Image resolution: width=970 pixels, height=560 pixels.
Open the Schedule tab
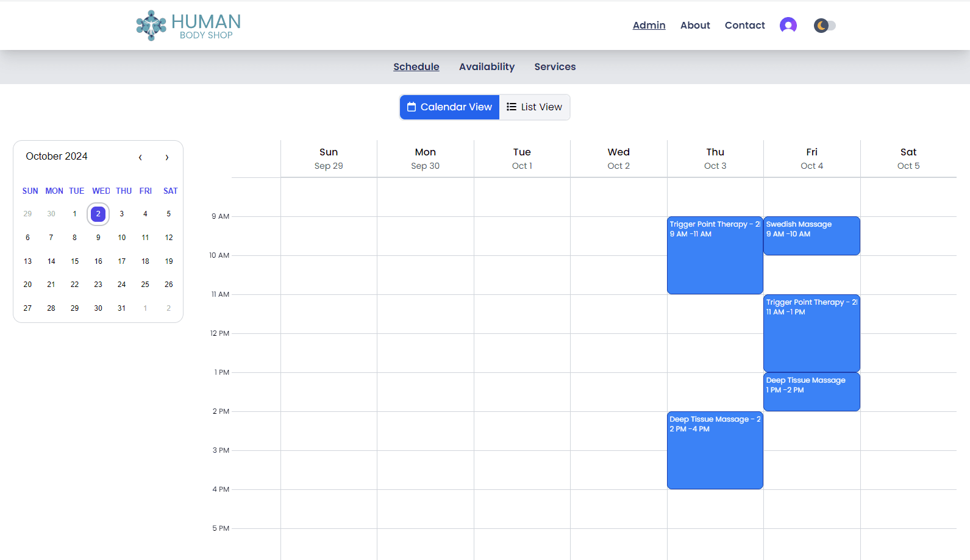416,67
